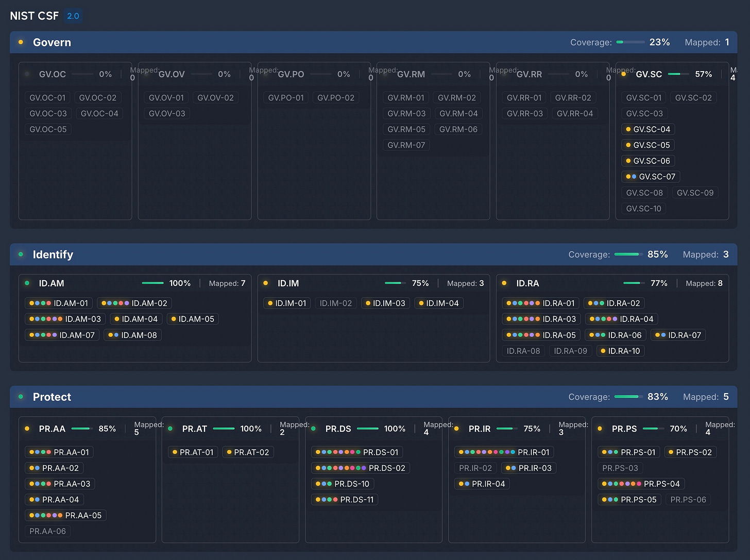
Task: Click the ID.IM yellow status dot
Action: click(266, 283)
